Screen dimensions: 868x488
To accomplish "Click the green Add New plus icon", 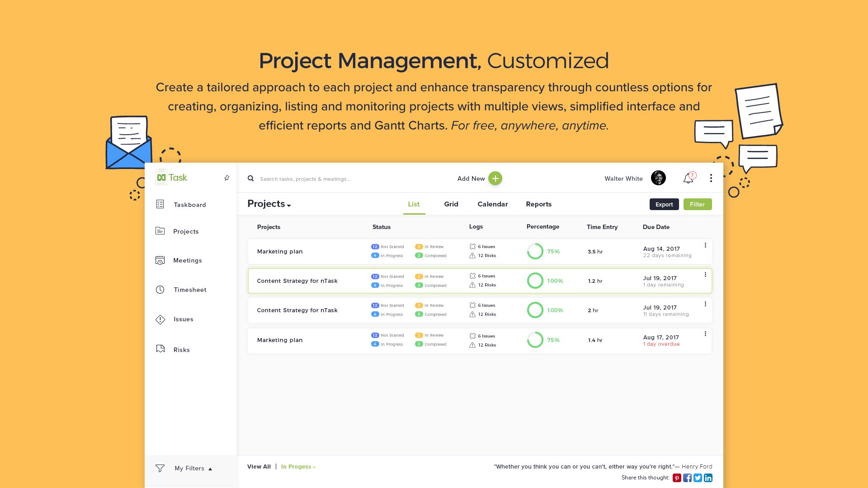I will coord(495,178).
